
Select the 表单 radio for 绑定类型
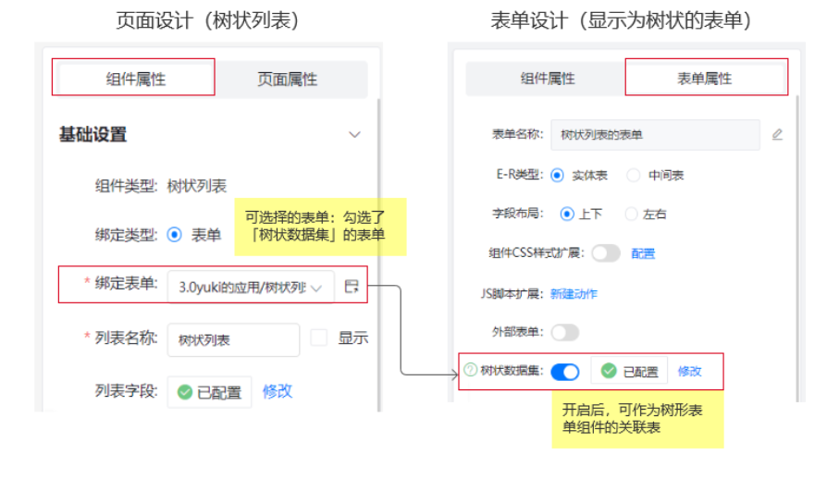click(174, 235)
